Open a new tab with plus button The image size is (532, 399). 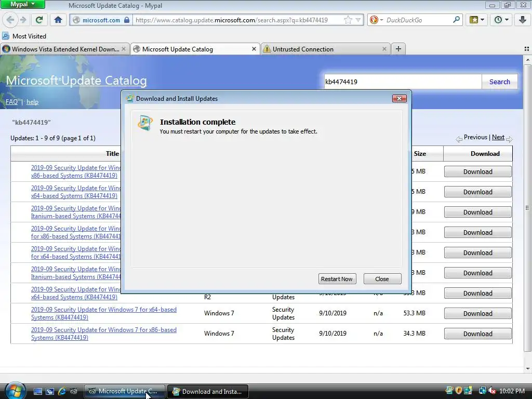[x=398, y=49]
